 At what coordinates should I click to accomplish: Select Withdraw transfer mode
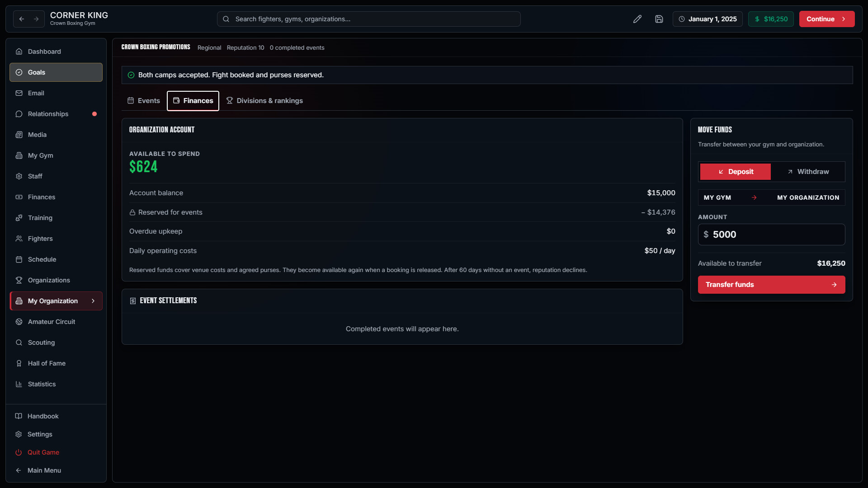(x=808, y=172)
